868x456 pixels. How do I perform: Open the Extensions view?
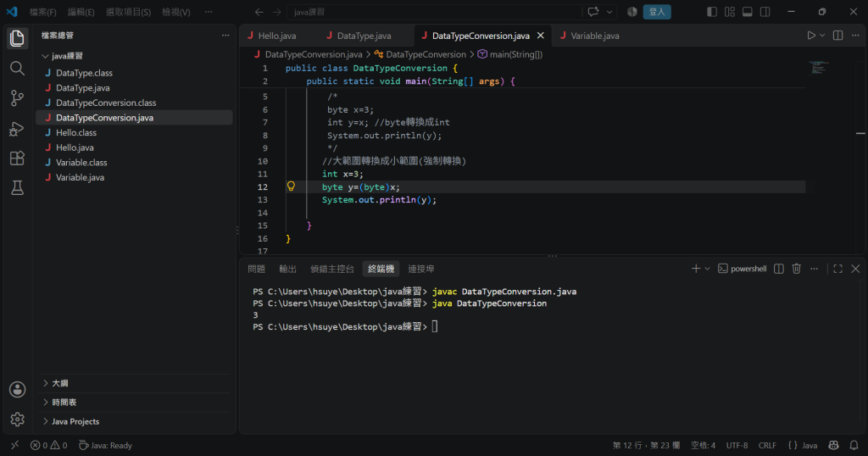[17, 158]
